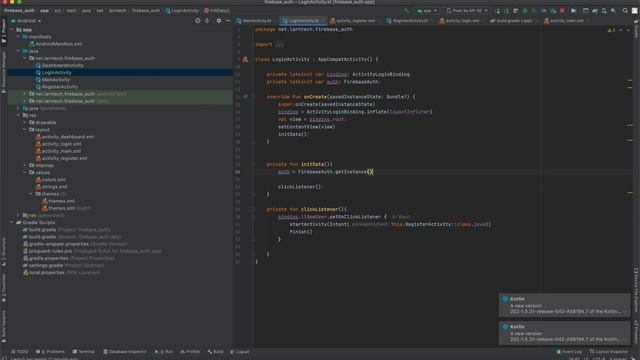Click initData() in the breadcrumb bar
The image size is (640, 360).
click(x=217, y=11)
